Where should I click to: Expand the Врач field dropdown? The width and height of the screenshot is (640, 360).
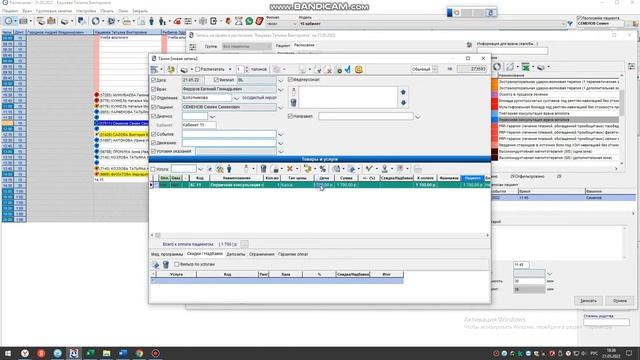pos(281,89)
